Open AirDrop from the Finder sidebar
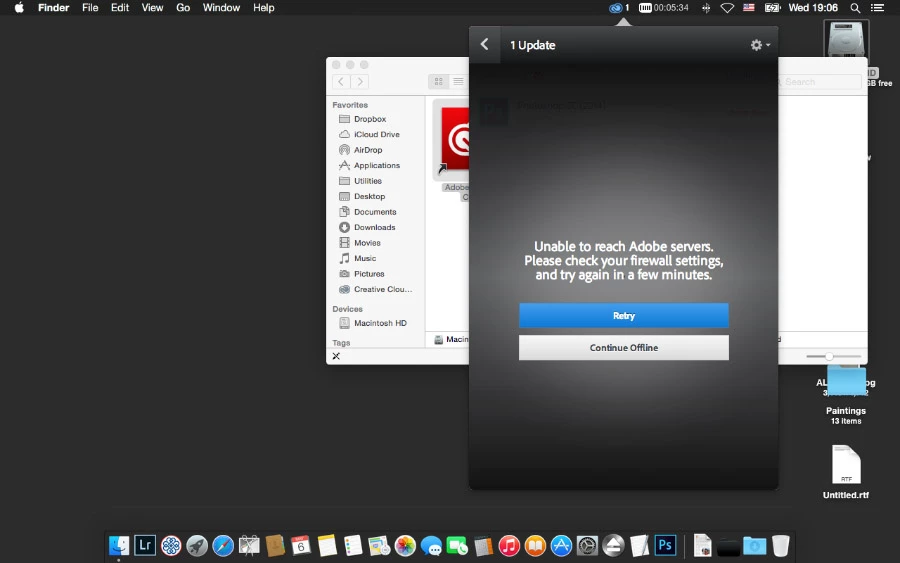The image size is (900, 563). (x=368, y=150)
